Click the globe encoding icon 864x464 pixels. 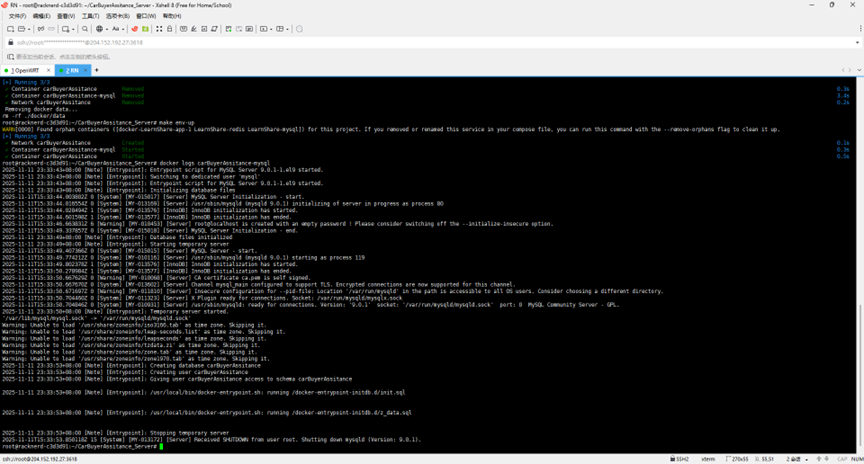tap(99, 29)
